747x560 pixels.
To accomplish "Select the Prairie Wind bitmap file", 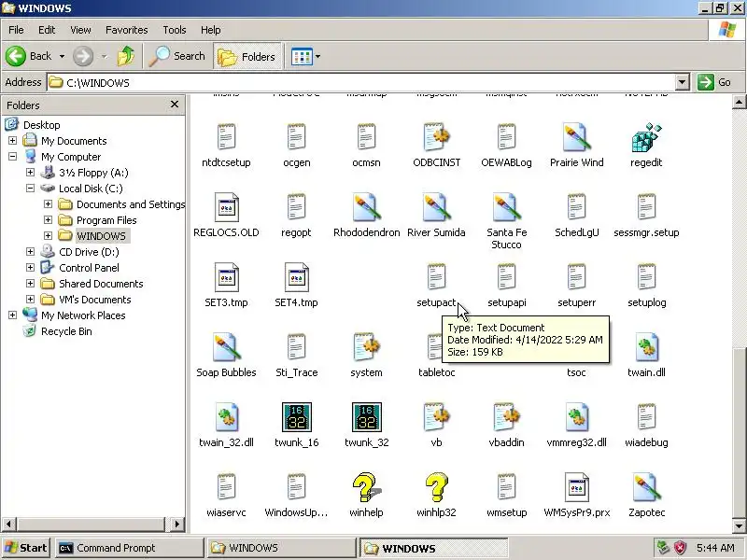I will click(576, 137).
